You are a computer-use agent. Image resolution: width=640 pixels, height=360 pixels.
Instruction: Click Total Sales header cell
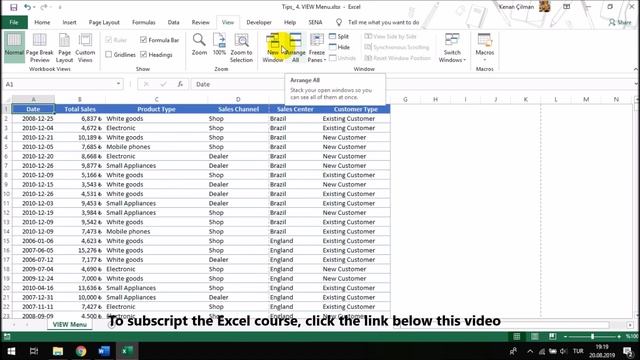pos(80,109)
